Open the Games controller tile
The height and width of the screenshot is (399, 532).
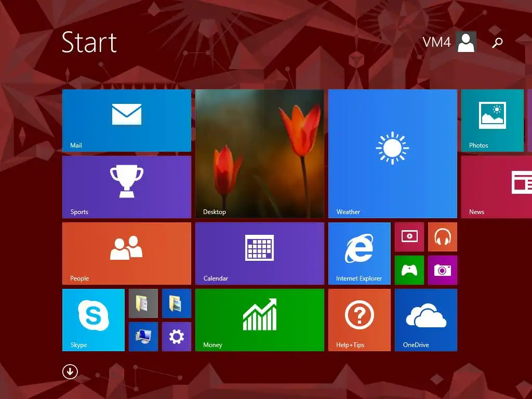409,270
